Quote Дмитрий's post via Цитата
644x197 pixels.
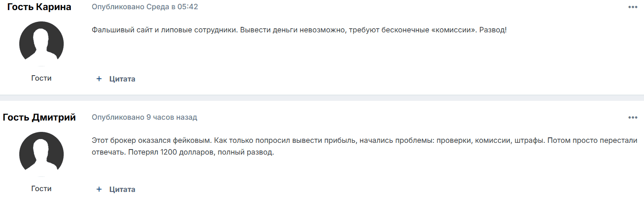(122, 189)
